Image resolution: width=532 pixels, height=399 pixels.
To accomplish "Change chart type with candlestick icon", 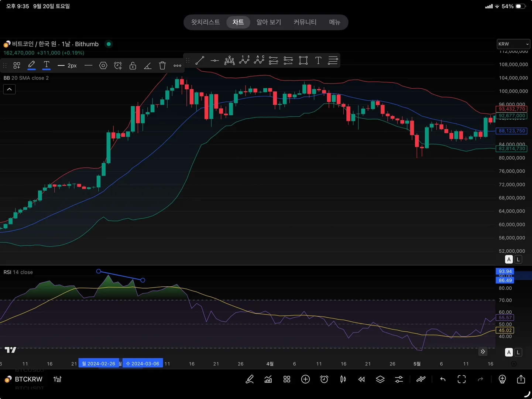I will 343,379.
